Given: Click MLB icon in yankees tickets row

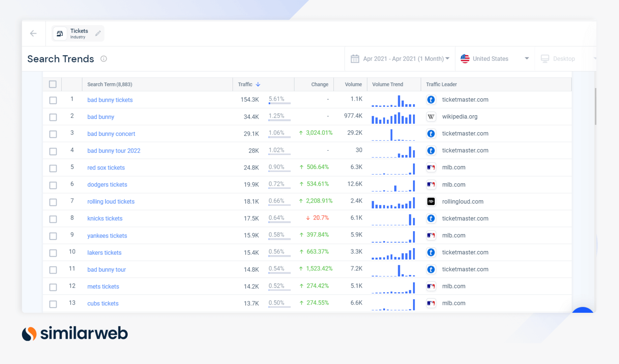Looking at the screenshot, I should (431, 235).
